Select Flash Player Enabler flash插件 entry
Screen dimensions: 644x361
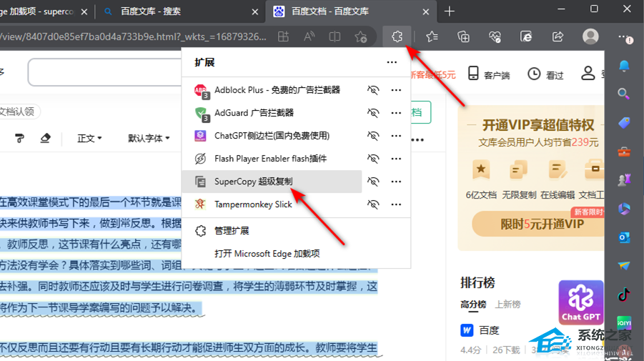272,159
